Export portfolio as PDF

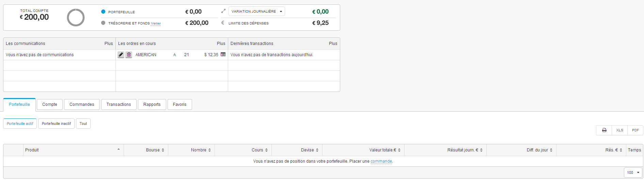(635, 130)
